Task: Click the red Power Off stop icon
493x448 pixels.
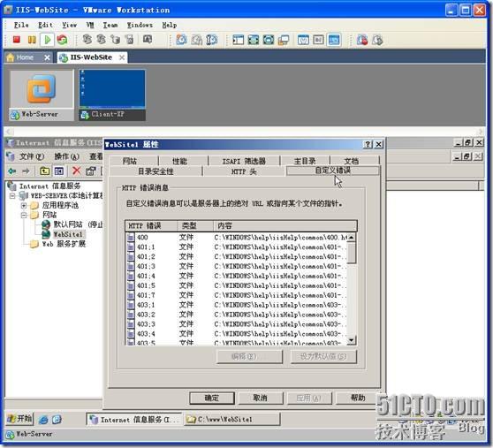Action: point(17,40)
